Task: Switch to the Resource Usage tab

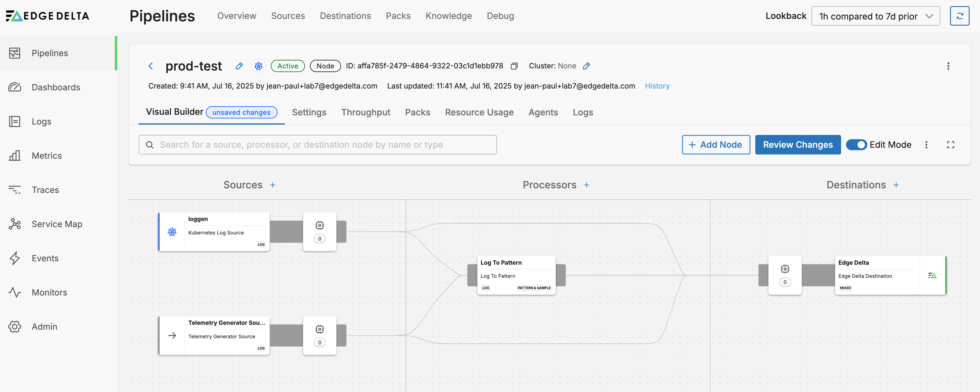Action: (x=479, y=112)
